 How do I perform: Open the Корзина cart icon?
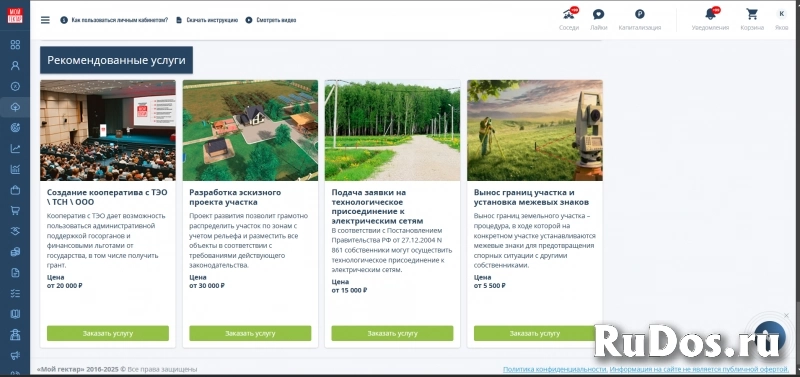tap(752, 14)
